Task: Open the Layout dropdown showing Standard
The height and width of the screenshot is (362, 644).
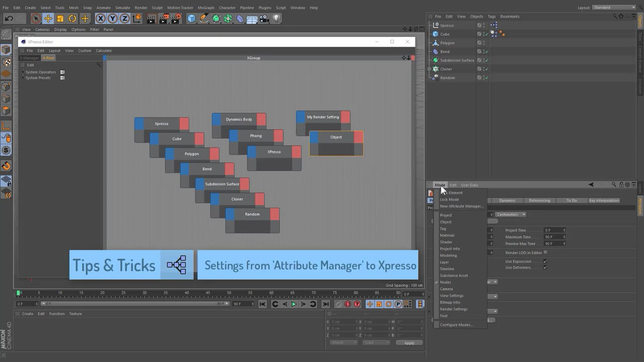Action: [x=613, y=8]
